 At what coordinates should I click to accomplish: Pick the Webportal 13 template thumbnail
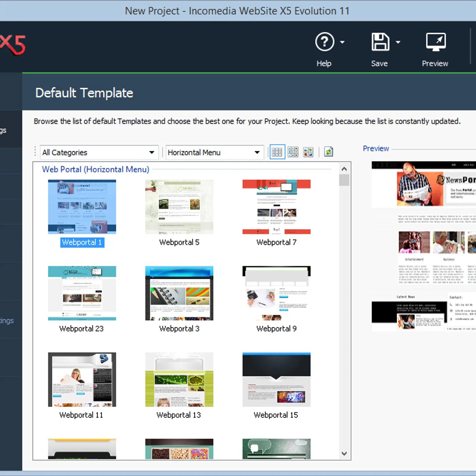[x=179, y=380]
